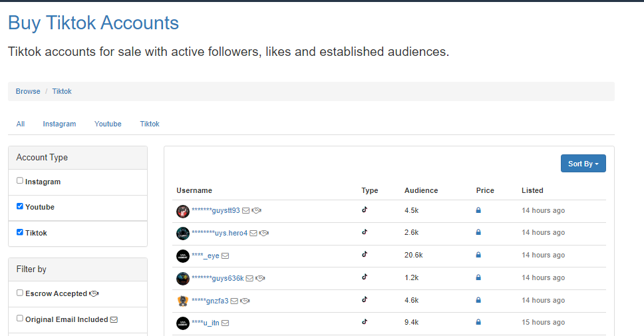Click the email icon beside uys.hero4

253,233
